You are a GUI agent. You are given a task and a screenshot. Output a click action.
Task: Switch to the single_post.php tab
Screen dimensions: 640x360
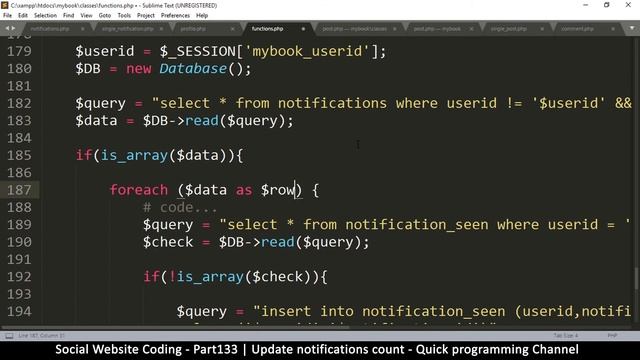point(509,29)
